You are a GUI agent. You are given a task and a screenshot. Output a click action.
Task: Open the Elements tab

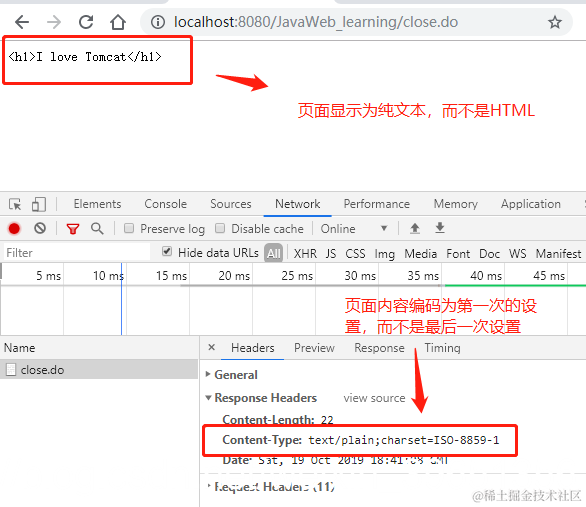tap(97, 204)
